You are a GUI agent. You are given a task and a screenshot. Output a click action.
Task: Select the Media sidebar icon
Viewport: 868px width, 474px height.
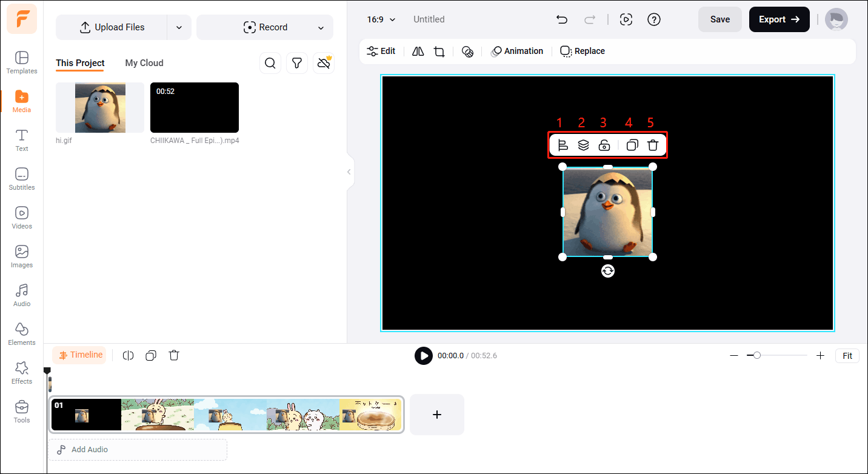22,102
